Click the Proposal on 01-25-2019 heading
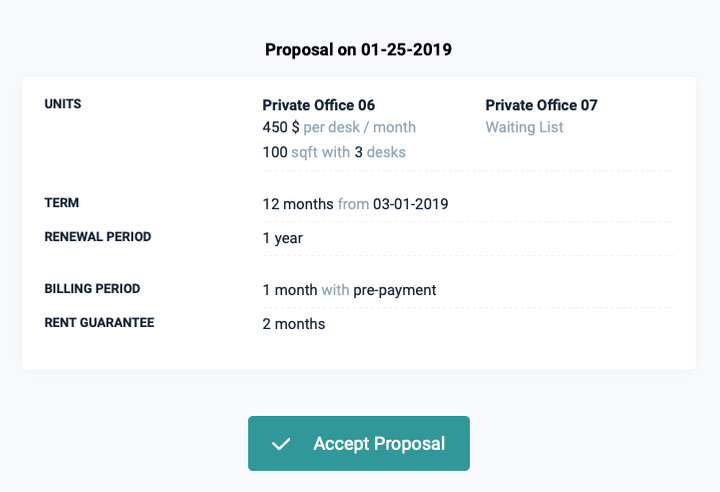The image size is (720, 492). tap(359, 49)
